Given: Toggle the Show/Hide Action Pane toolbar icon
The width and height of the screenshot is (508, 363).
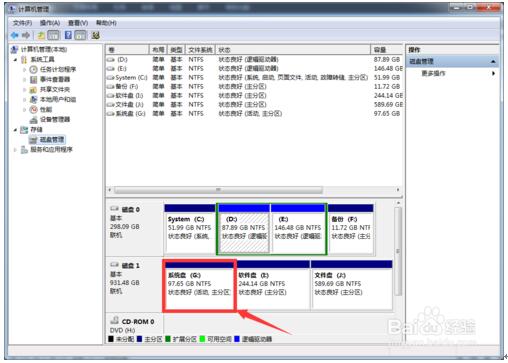Looking at the screenshot, I should click(x=80, y=35).
